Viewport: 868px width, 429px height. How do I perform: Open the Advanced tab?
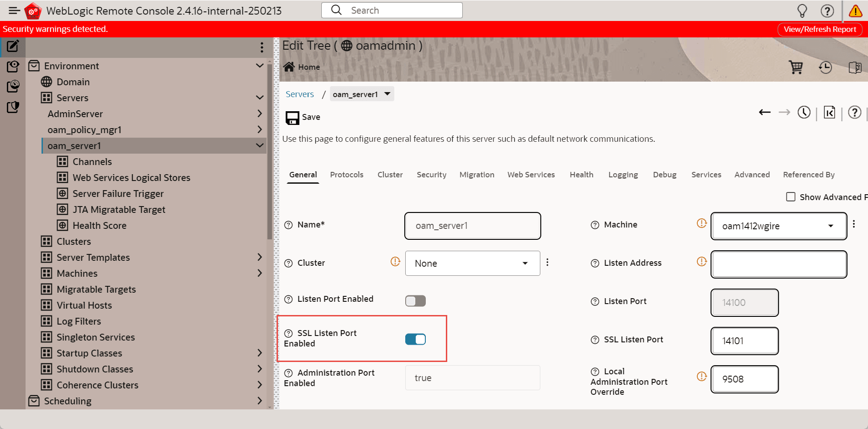click(x=752, y=175)
